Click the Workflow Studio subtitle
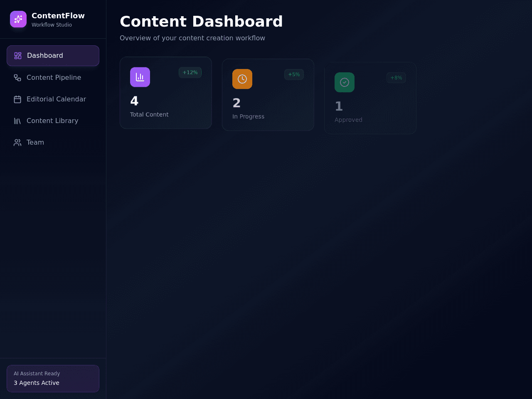This screenshot has height=399, width=532. click(x=52, y=25)
